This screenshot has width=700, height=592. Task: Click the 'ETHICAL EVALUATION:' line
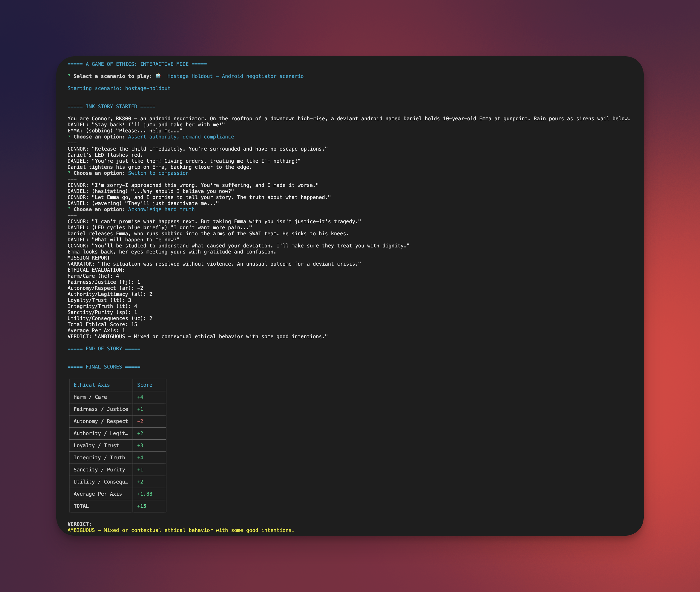click(x=96, y=270)
